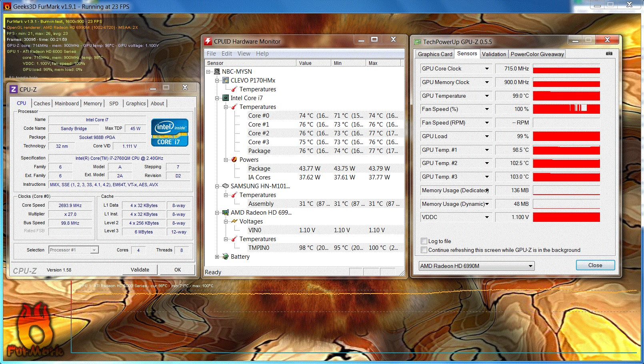This screenshot has height=364, width=644.
Task: Open the GPU Temperature dropdown arrow
Action: [487, 96]
